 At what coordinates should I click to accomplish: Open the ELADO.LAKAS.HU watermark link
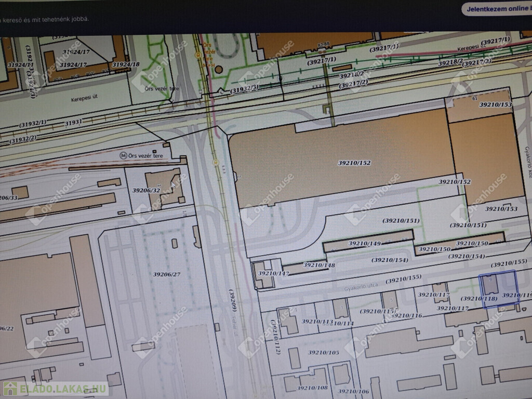56,389
